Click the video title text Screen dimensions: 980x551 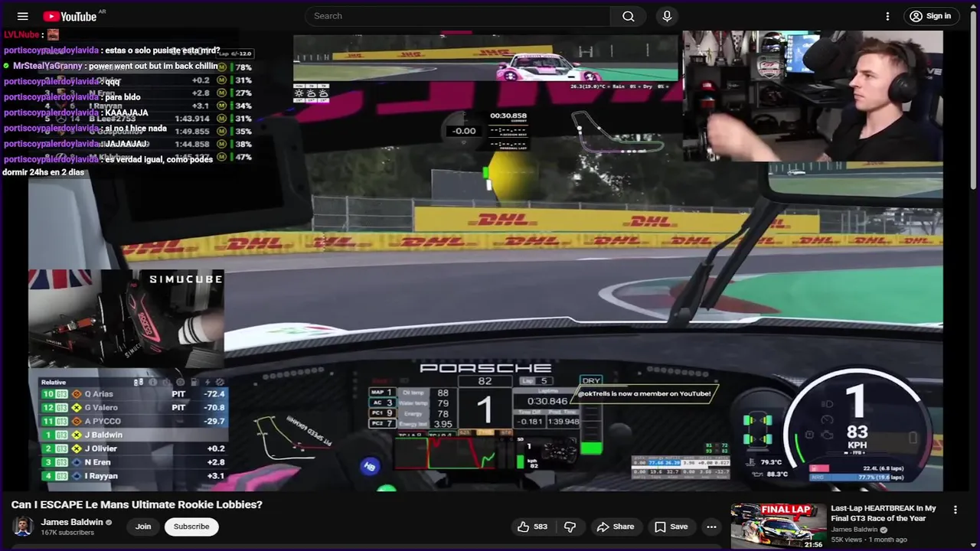tap(137, 504)
